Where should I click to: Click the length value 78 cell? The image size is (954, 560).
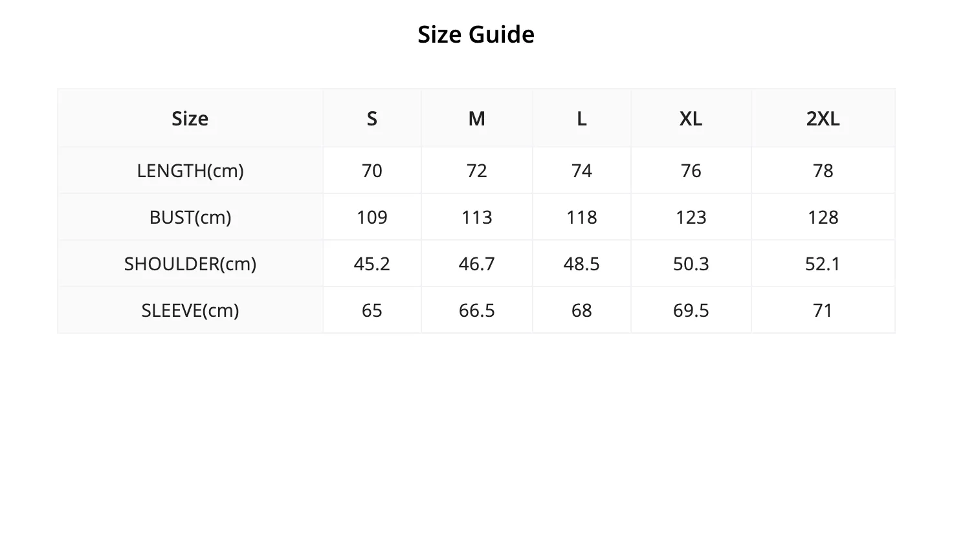pos(823,171)
